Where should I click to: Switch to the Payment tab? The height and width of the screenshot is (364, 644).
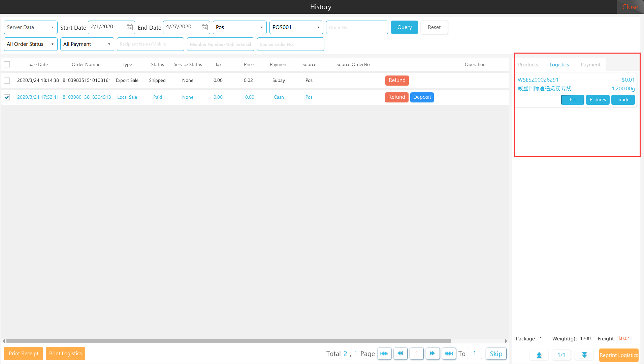pyautogui.click(x=590, y=65)
